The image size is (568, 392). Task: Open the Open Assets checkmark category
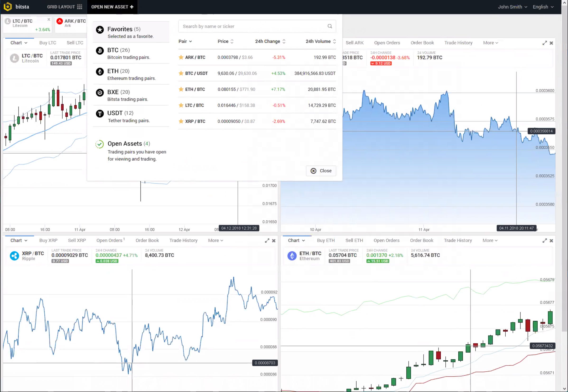pyautogui.click(x=131, y=150)
